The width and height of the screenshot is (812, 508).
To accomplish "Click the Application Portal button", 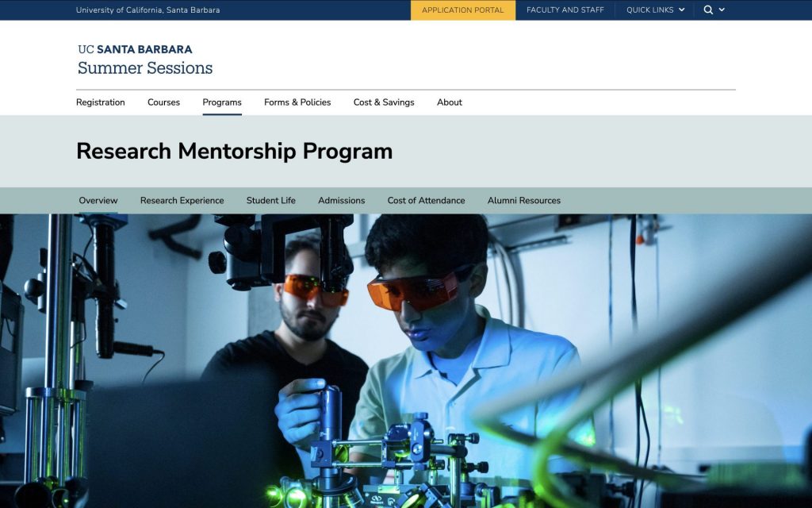I will point(462,10).
